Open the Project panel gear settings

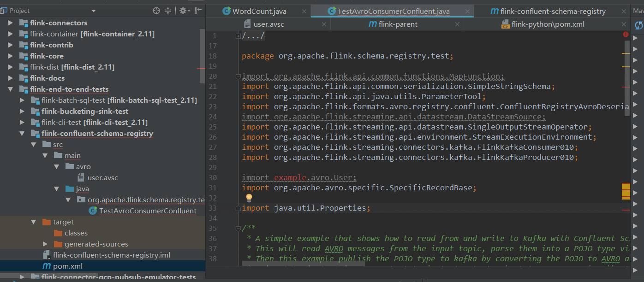click(x=183, y=11)
